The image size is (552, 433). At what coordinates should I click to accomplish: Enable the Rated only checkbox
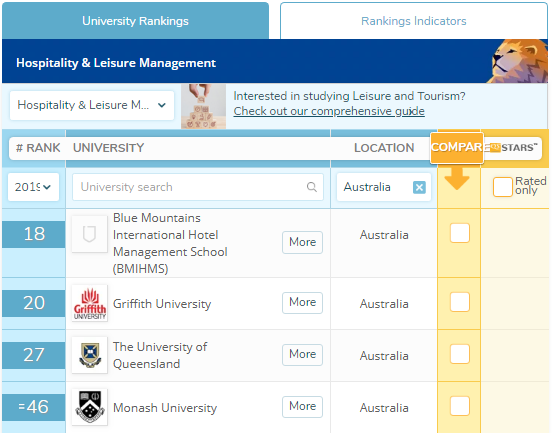(502, 187)
